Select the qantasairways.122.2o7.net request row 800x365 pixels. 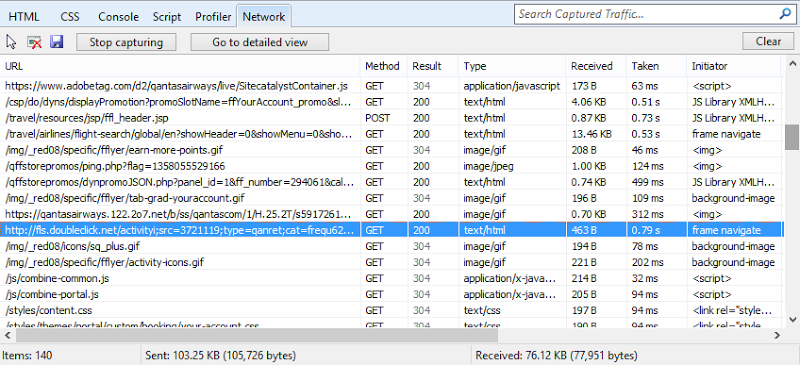(x=391, y=214)
